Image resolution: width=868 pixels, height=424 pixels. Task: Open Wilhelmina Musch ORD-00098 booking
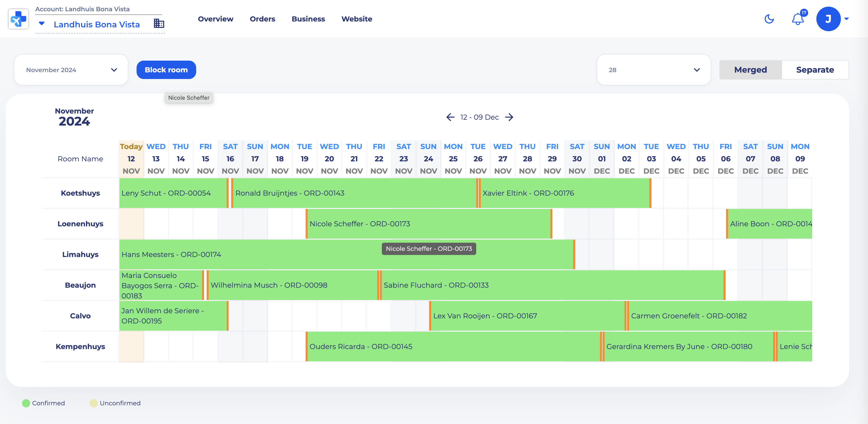[x=293, y=285]
